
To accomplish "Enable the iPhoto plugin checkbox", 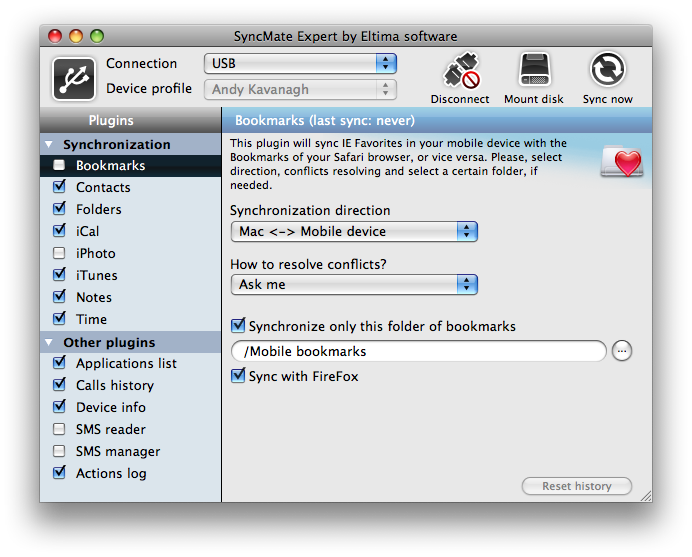I will click(59, 254).
